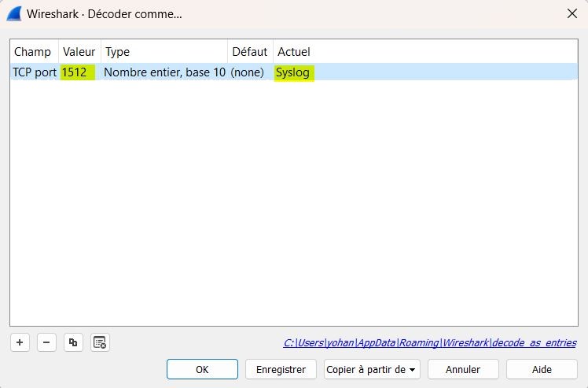The height and width of the screenshot is (388, 588).
Task: Open the Copier à partir de dropdown
Action: coord(372,370)
